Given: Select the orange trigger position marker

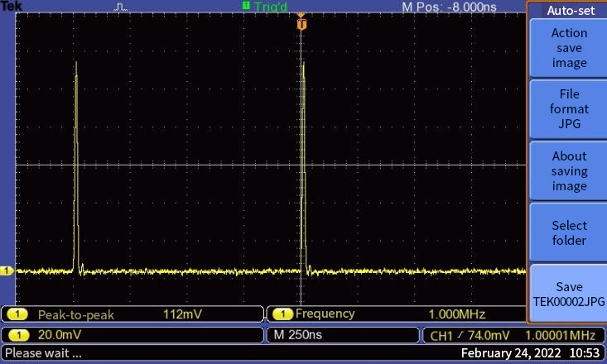Looking at the screenshot, I should point(301,23).
